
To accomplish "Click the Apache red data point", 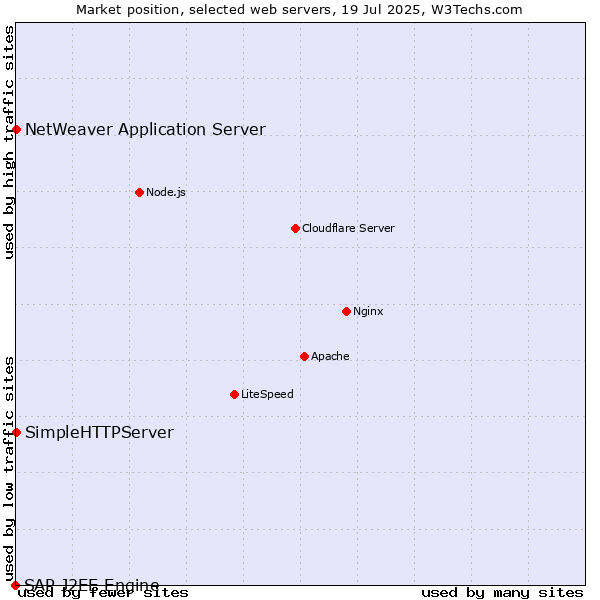I will (304, 357).
